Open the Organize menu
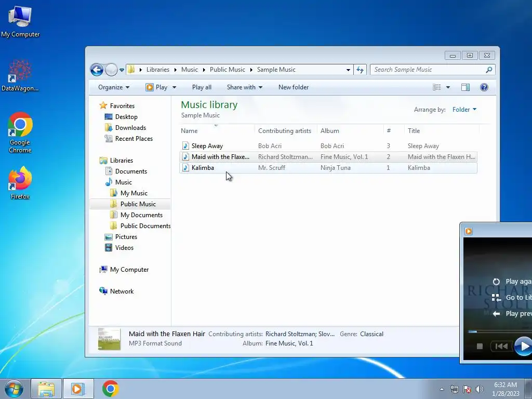 pyautogui.click(x=114, y=87)
